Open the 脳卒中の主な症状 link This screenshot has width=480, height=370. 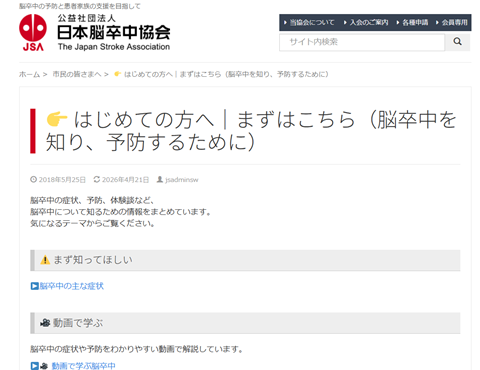pyautogui.click(x=72, y=286)
